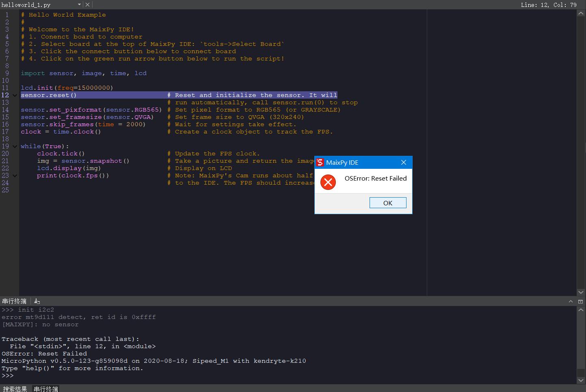
Task: Click the 'clock = time.clock()' line
Action: [x=61, y=131]
